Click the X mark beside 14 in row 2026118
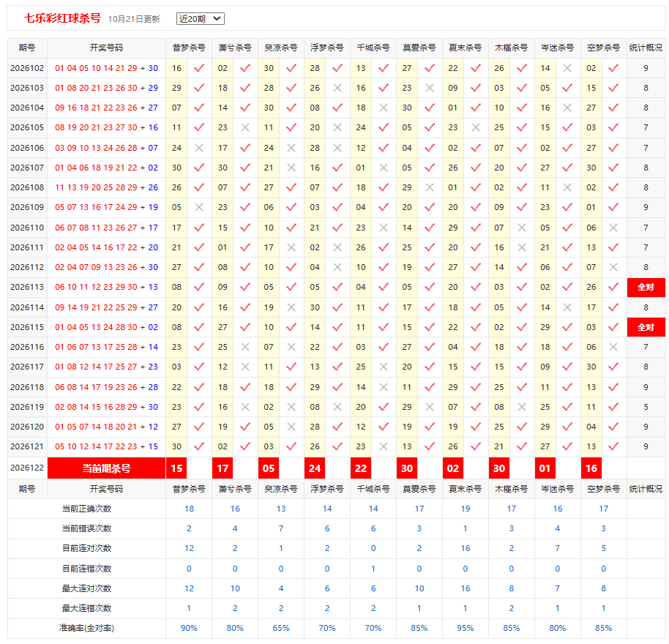The width and height of the screenshot is (669, 644). click(384, 387)
